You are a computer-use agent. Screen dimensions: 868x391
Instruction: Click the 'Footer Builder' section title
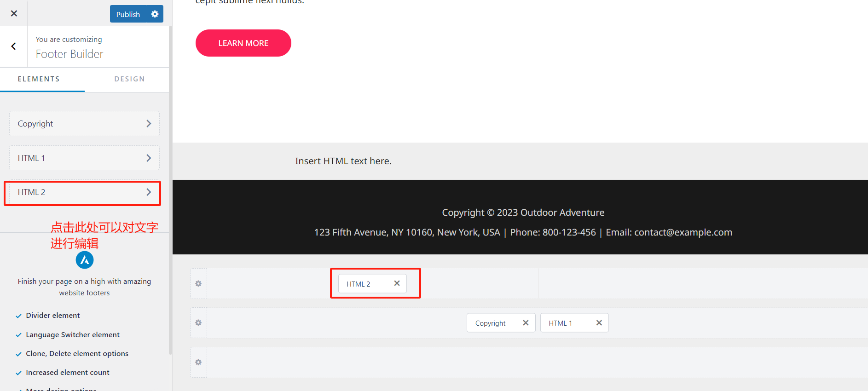69,54
